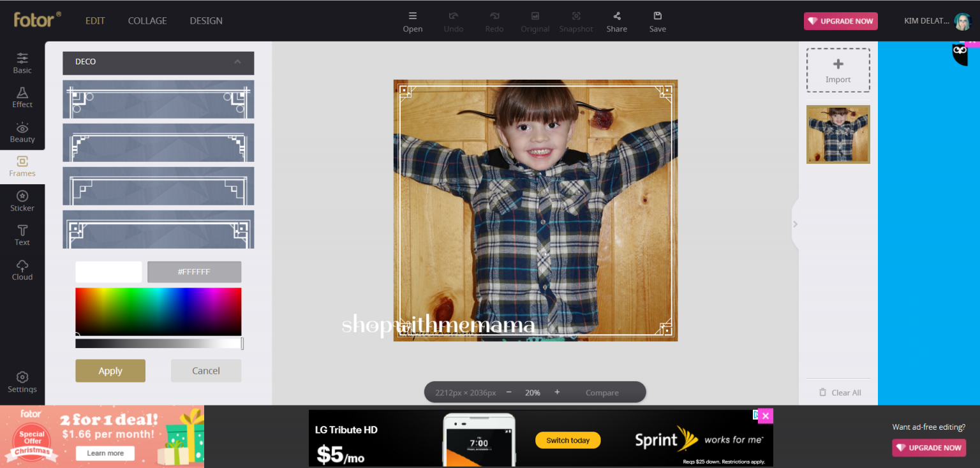Zoom in with the plus icon
Viewport: 980px width, 468px height.
(557, 392)
